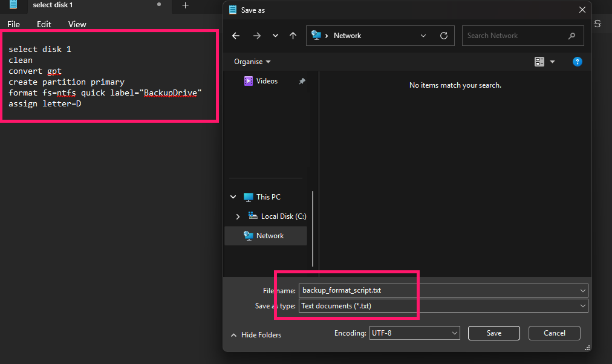
Task: Click Hide Folders toggle
Action: (256, 335)
